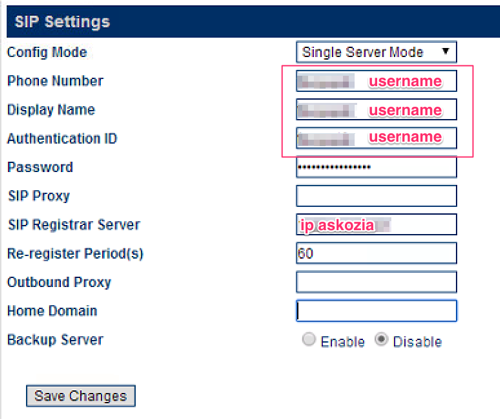The width and height of the screenshot is (500, 419).
Task: Click the SIP Settings header text
Action: pos(62,22)
